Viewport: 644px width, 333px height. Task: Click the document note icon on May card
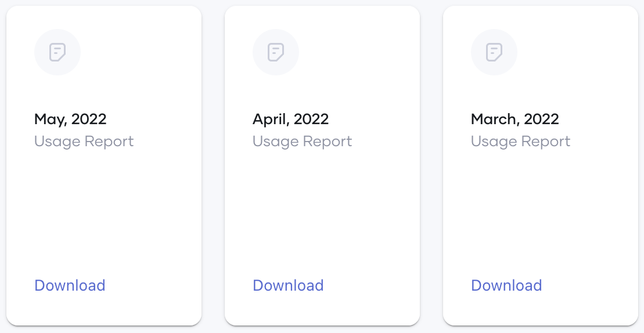(57, 52)
